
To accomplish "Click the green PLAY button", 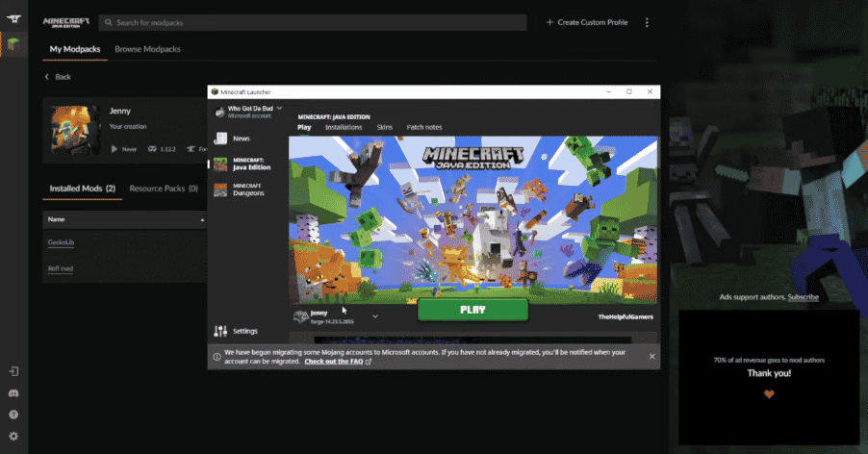I will (472, 310).
